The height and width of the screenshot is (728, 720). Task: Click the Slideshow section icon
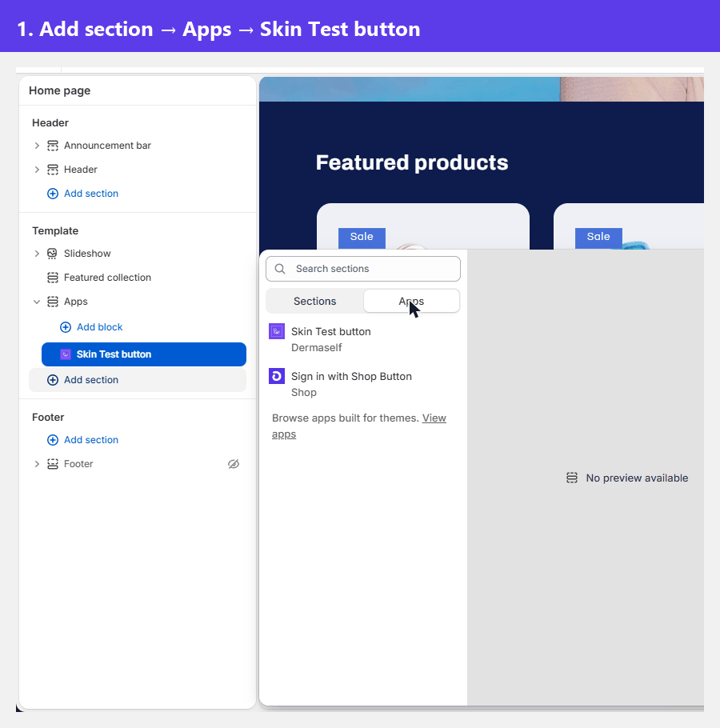point(53,254)
